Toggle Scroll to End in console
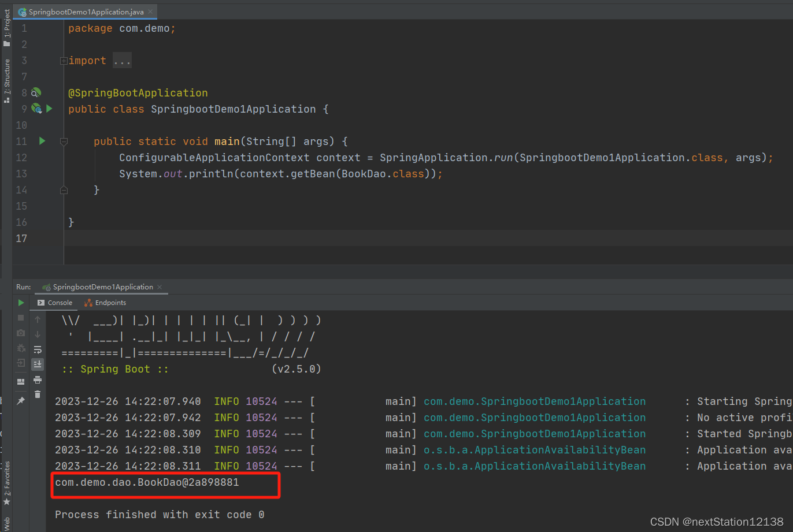Viewport: 793px width, 532px height. coord(38,364)
